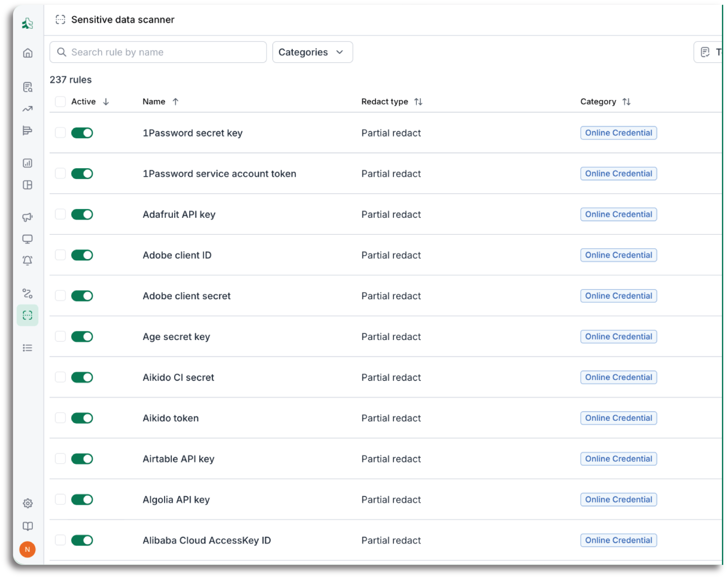Turn off the Aikido token toggle
Image resolution: width=728 pixels, height=578 pixels.
[x=82, y=418]
